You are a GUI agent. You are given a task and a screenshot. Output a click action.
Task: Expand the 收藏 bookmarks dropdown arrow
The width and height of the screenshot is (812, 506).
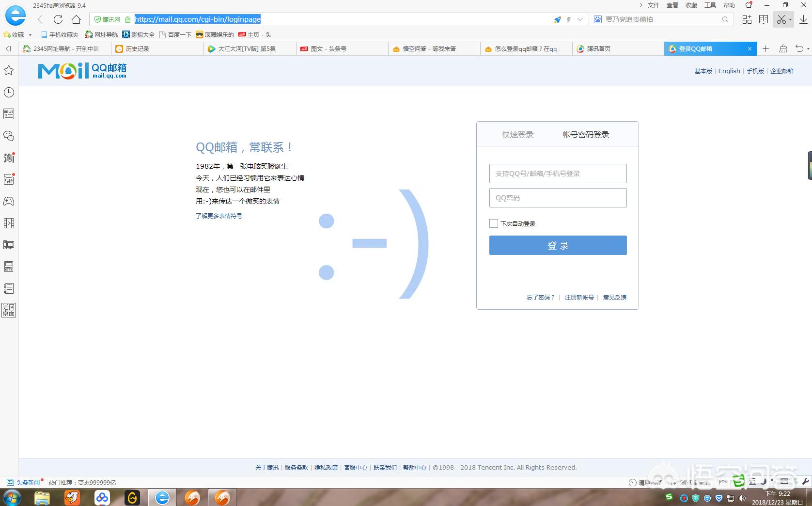coord(30,35)
